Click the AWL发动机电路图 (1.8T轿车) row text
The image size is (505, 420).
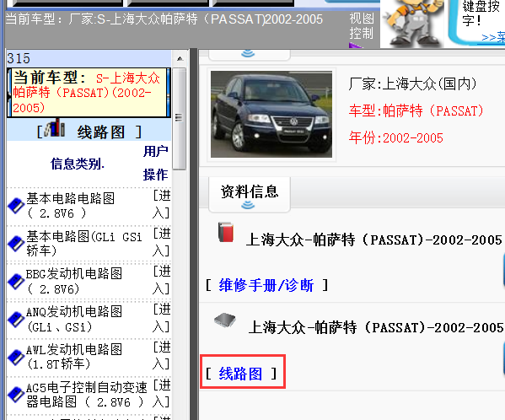(74, 357)
